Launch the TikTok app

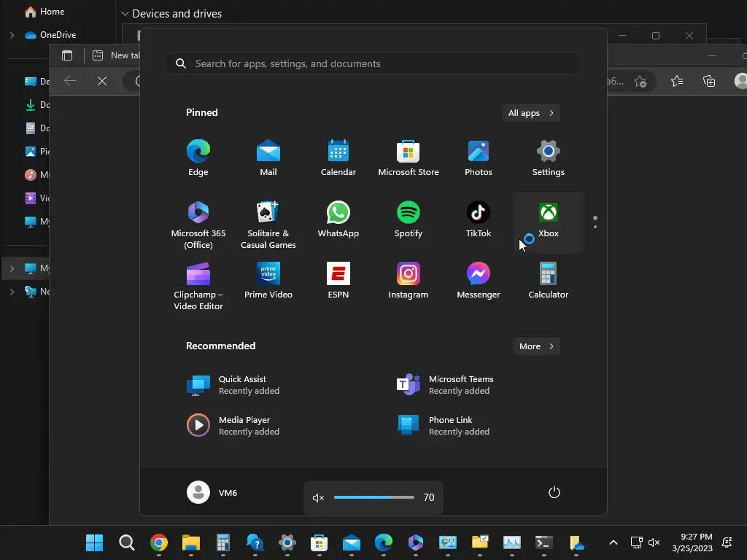(x=479, y=220)
